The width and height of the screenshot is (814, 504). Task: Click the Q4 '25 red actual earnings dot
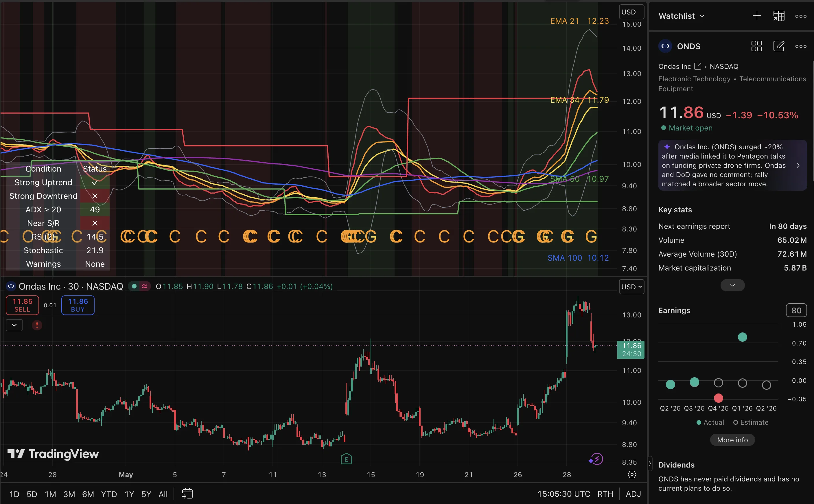(718, 398)
